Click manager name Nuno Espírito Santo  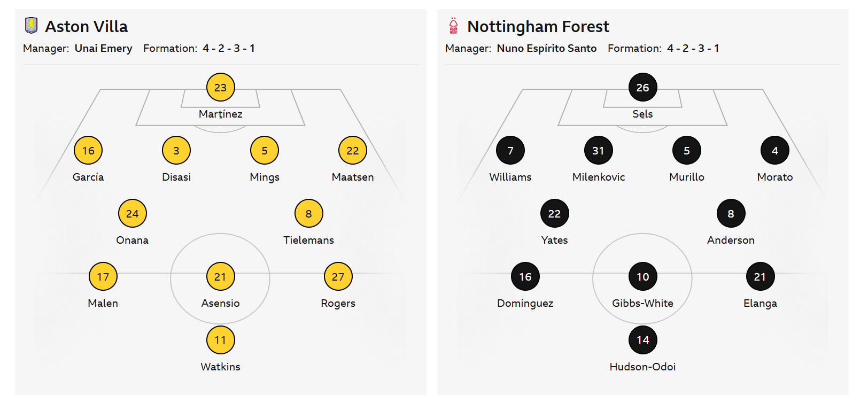click(x=546, y=48)
